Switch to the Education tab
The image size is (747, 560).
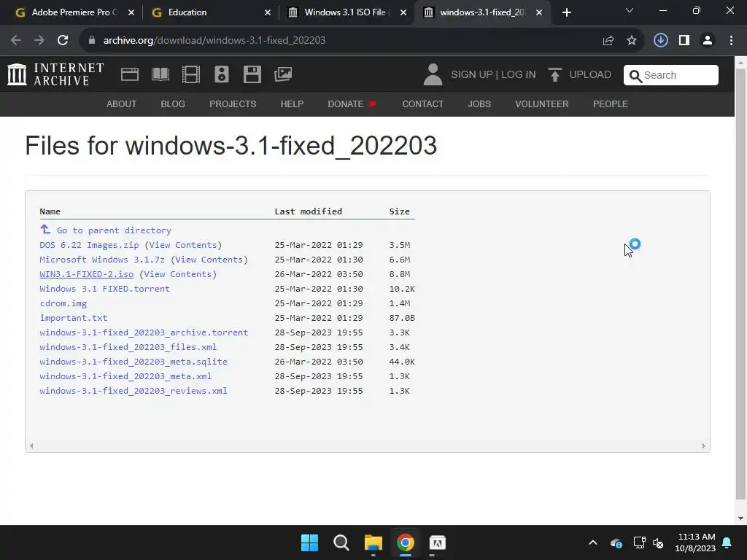pos(209,12)
